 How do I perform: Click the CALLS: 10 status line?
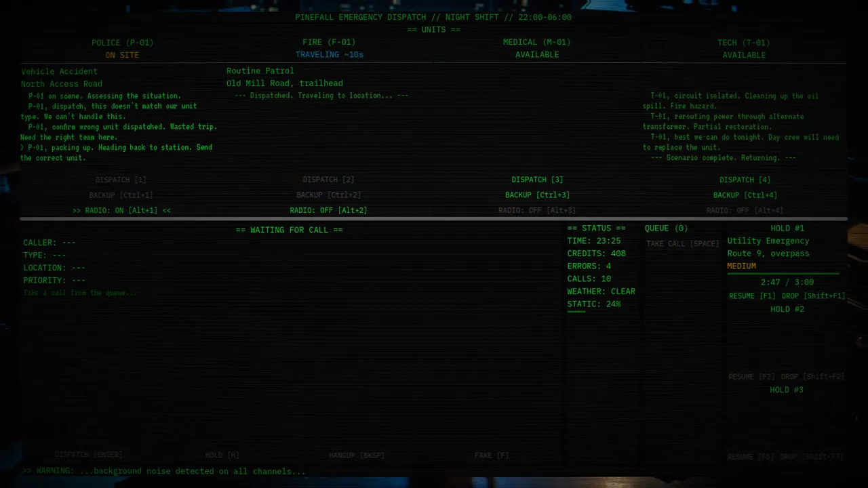[x=589, y=279]
